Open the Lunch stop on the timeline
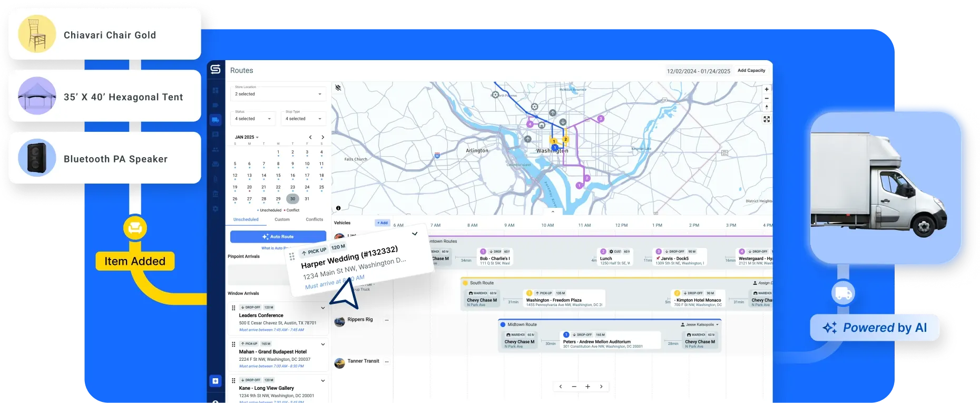 tap(615, 257)
